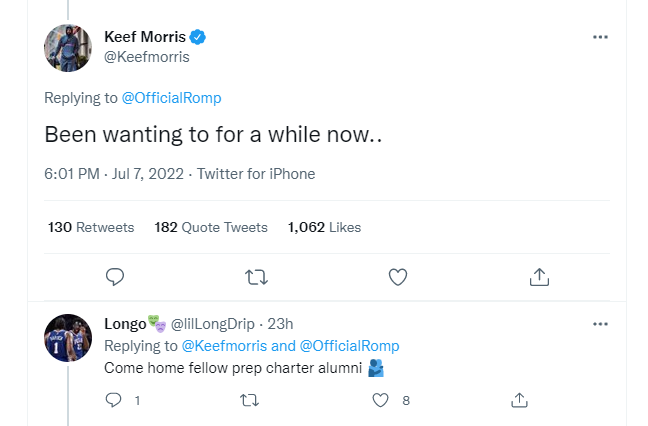Click Keef Morris profile picture

[x=68, y=46]
